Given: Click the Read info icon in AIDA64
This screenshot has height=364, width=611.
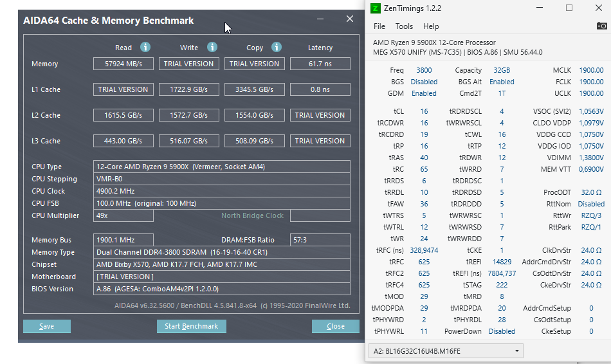Looking at the screenshot, I should 145,47.
